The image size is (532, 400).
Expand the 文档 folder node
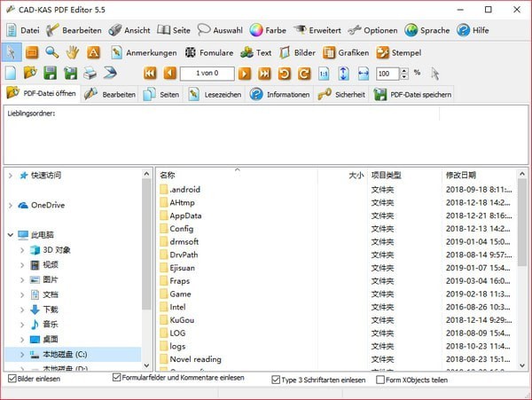[x=22, y=294]
